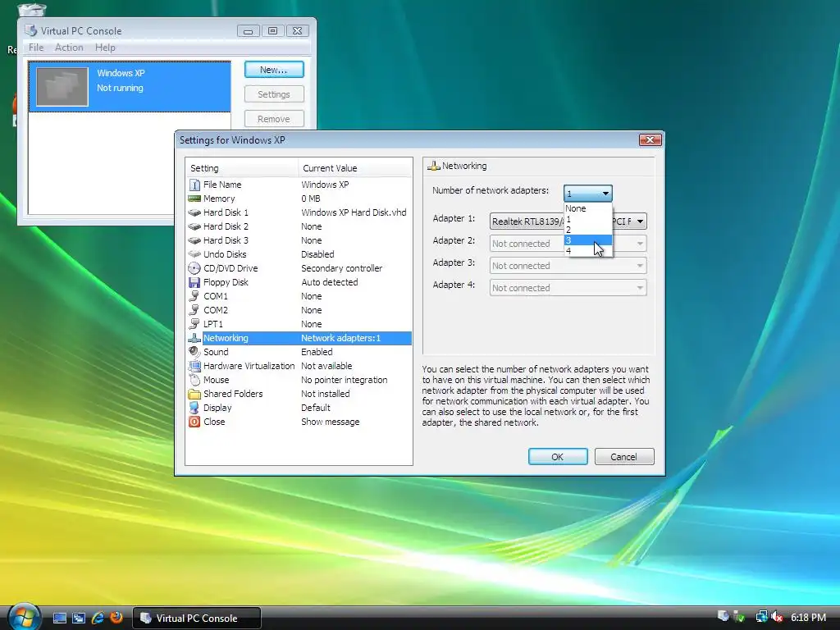Choose 3 in the adapter count list
This screenshot has width=840, height=630.
(x=588, y=240)
